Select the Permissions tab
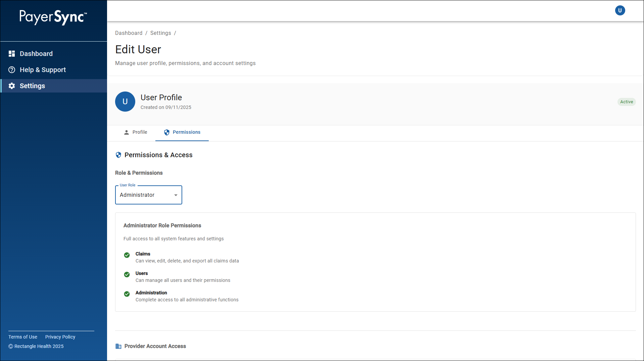 point(182,132)
